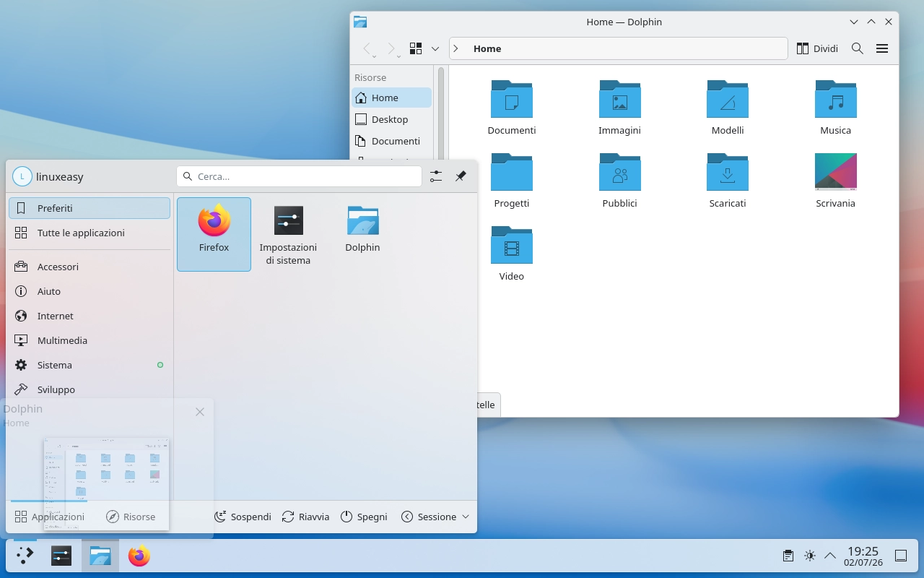Click the Dolphin places panel scrollbar

click(x=440, y=114)
